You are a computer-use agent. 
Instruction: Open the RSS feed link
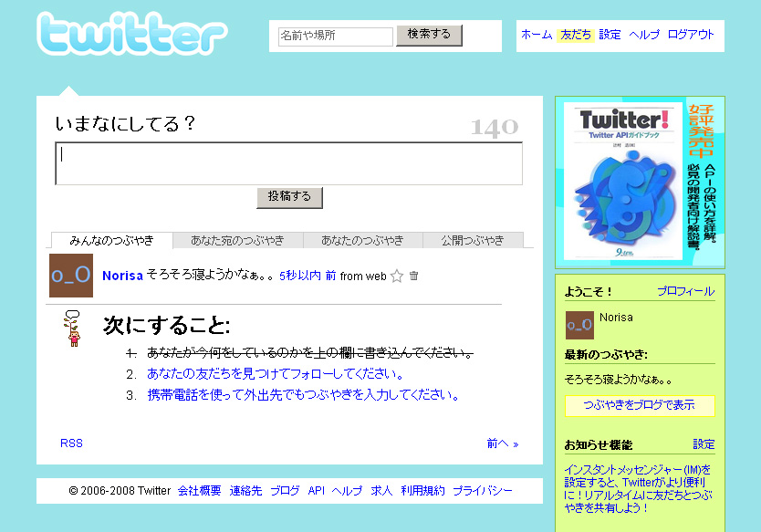pos(71,443)
